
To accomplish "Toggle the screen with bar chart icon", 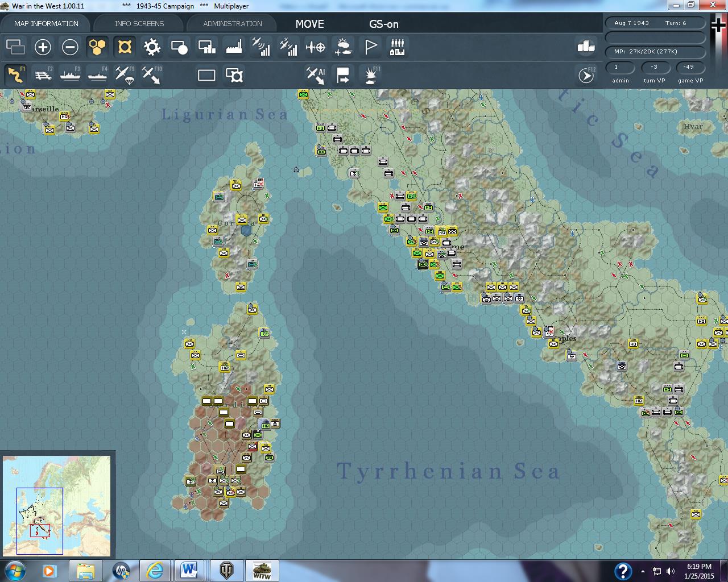I will point(206,47).
